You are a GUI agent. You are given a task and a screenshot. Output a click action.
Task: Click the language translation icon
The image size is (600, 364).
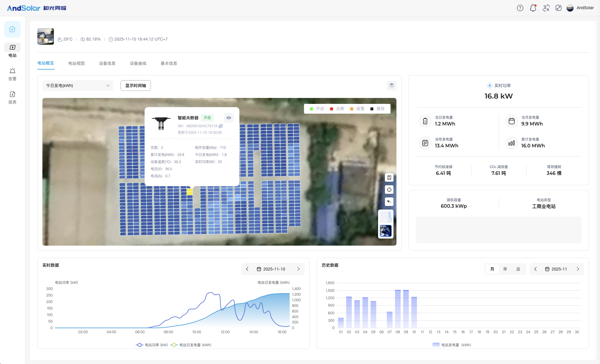(546, 8)
